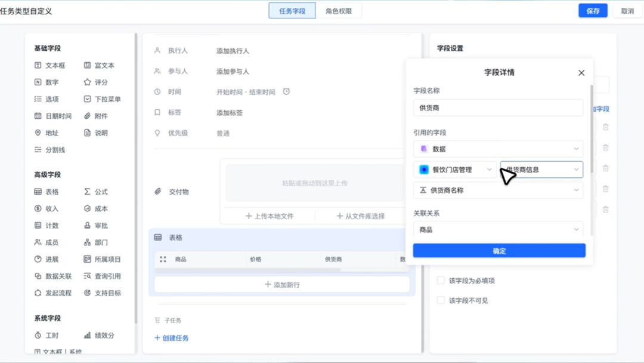Open the 供货商信息 table dropdown

[x=541, y=170]
